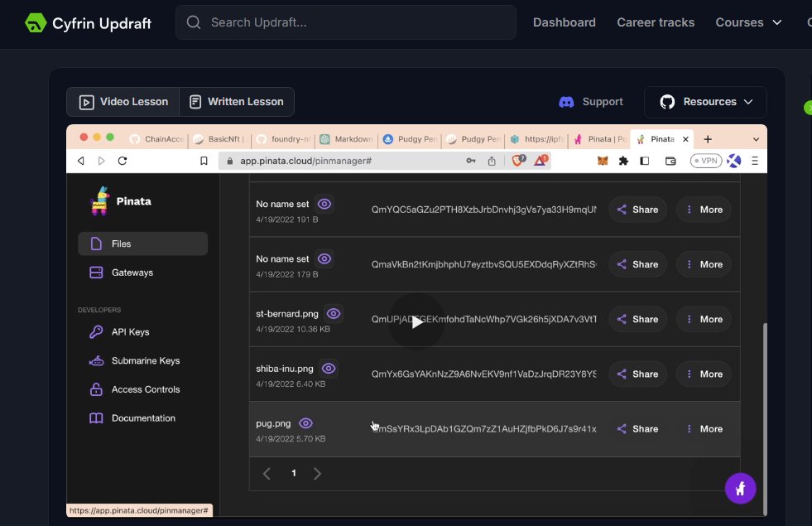The image size is (812, 526).
Task: Select the ChainAcce browser tab
Action: tap(157, 139)
